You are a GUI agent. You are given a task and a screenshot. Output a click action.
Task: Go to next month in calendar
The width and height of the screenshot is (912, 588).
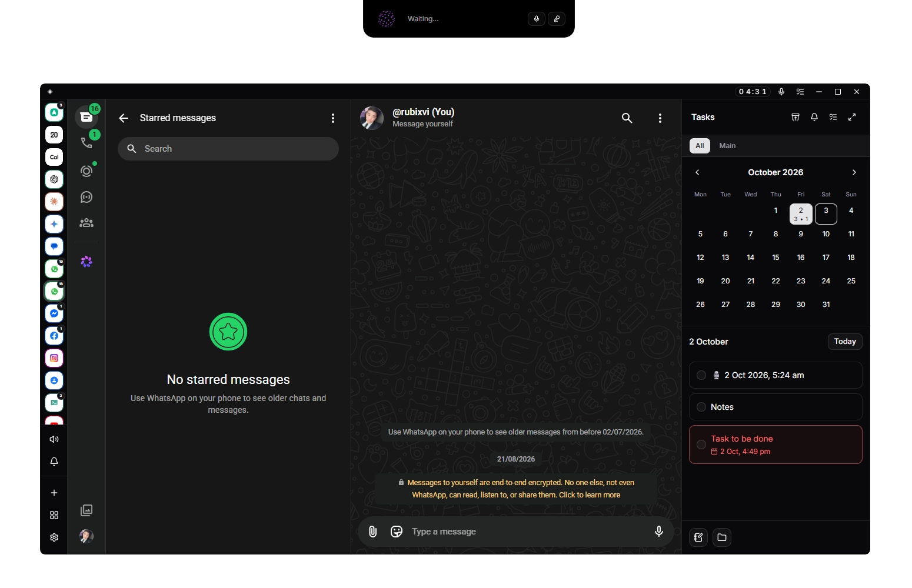tap(854, 172)
